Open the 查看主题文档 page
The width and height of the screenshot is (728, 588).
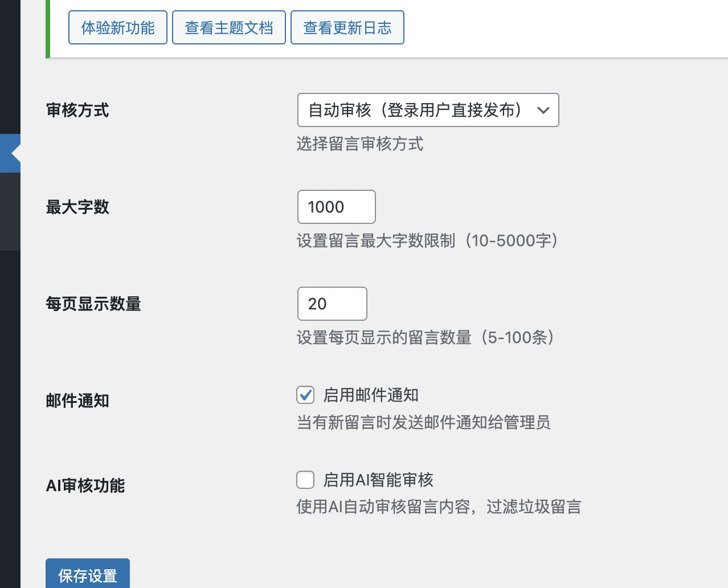pos(228,27)
